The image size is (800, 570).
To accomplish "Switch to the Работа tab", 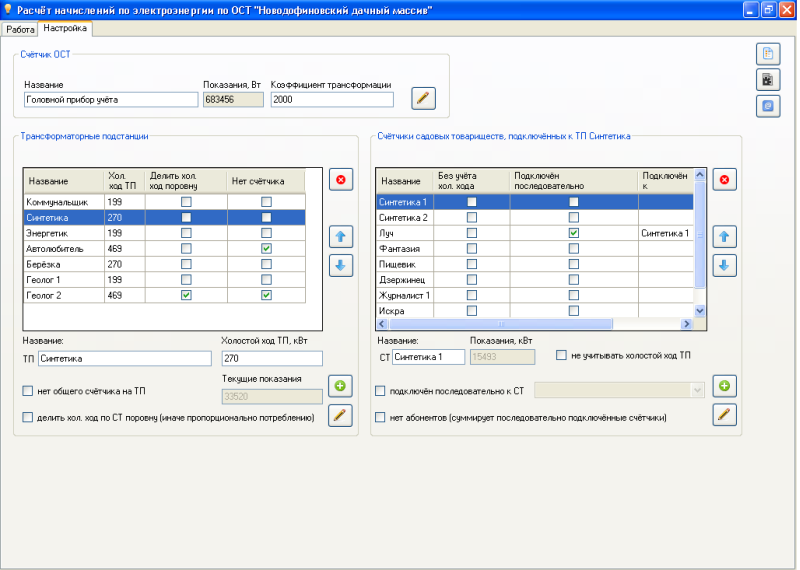I will [20, 29].
